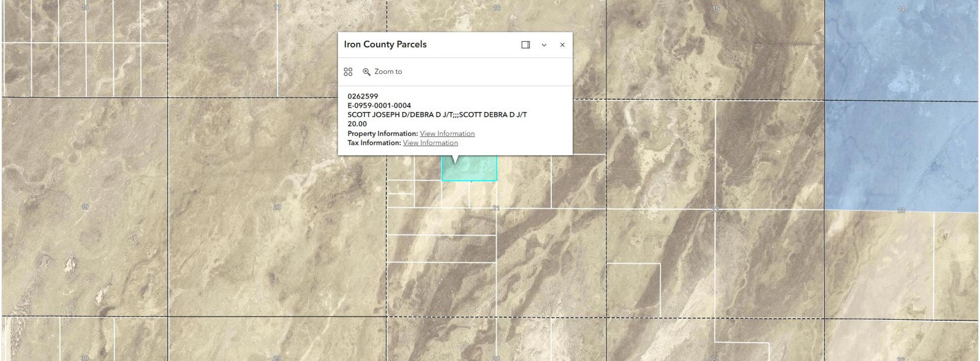This screenshot has width=980, height=361.
Task: Click parcel number 0262599 text
Action: tap(363, 96)
